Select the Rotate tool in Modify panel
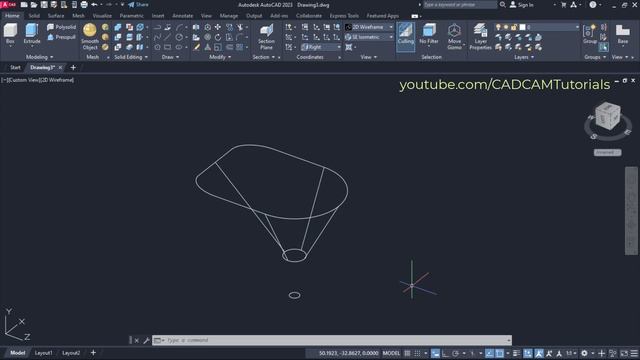This screenshot has height=360, width=640. (218, 37)
